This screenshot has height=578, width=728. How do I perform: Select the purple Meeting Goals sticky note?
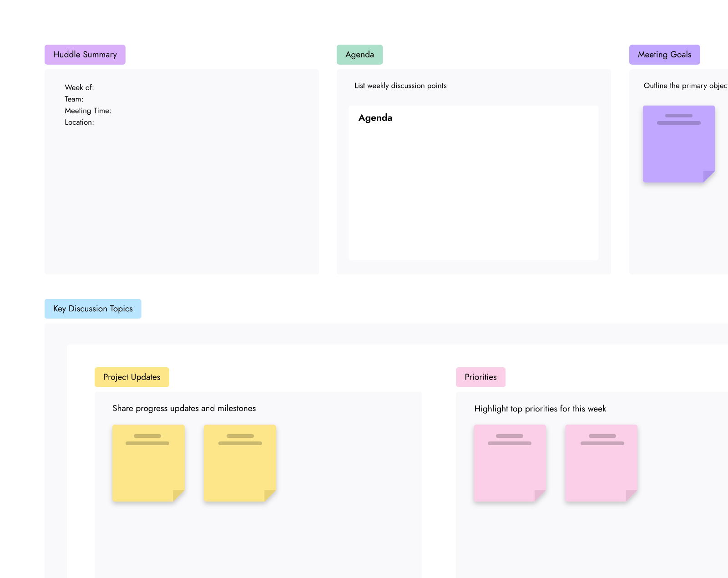pyautogui.click(x=679, y=144)
